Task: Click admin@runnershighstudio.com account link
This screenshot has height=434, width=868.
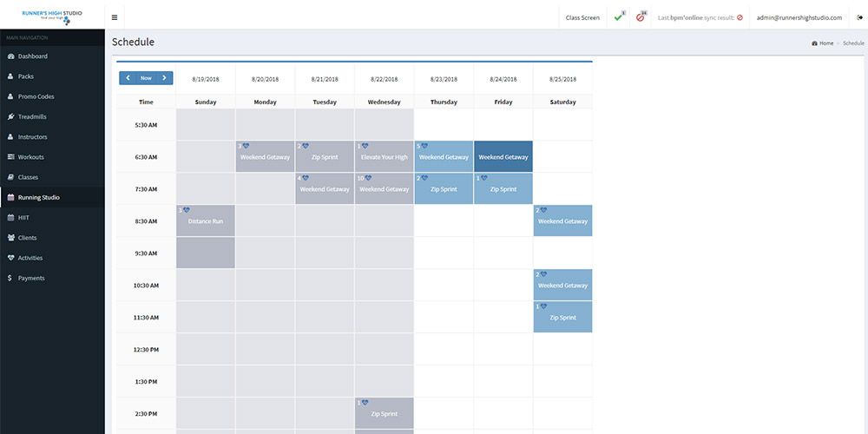Action: 799,17
